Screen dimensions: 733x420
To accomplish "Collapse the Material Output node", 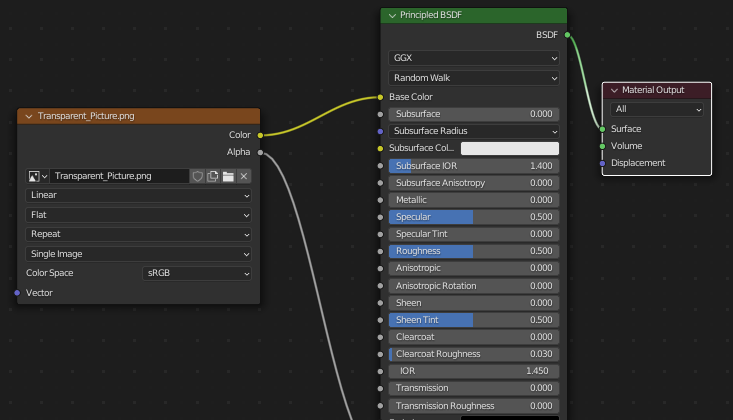I will (x=614, y=90).
